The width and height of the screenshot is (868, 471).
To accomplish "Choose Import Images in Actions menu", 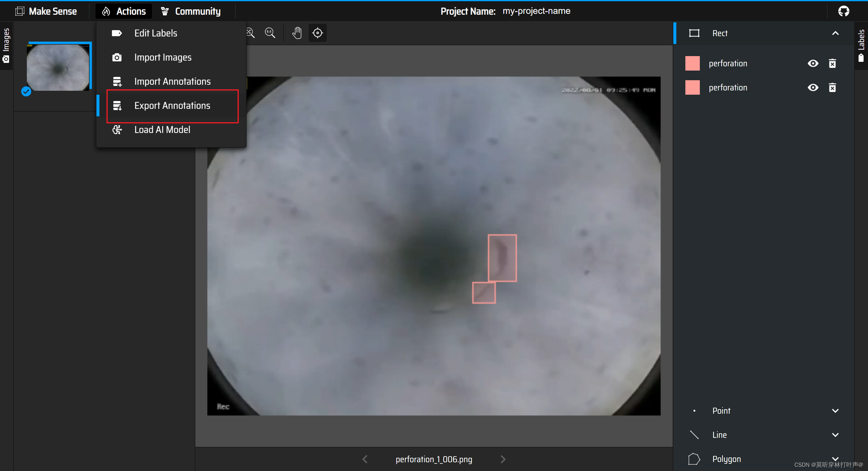I will 171,57.
